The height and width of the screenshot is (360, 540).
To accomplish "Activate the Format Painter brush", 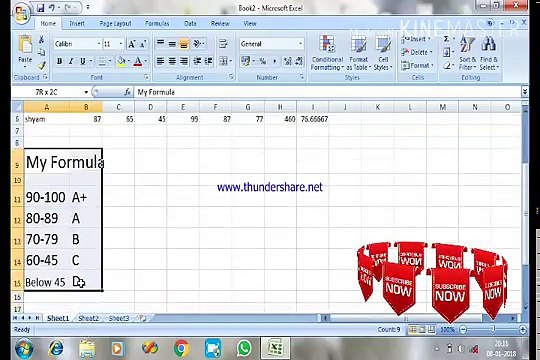I will point(42,65).
